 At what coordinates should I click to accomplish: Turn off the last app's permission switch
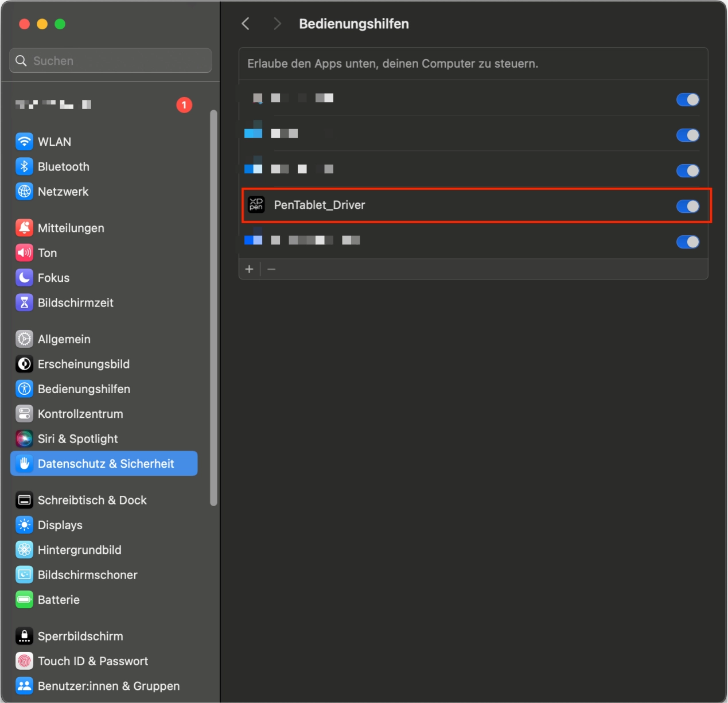pos(687,242)
